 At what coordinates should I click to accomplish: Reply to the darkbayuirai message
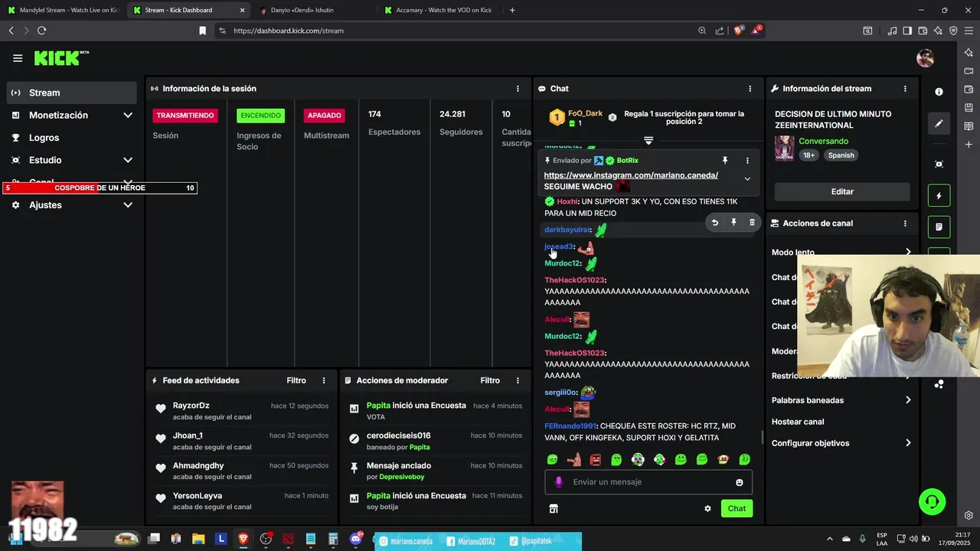pyautogui.click(x=714, y=223)
